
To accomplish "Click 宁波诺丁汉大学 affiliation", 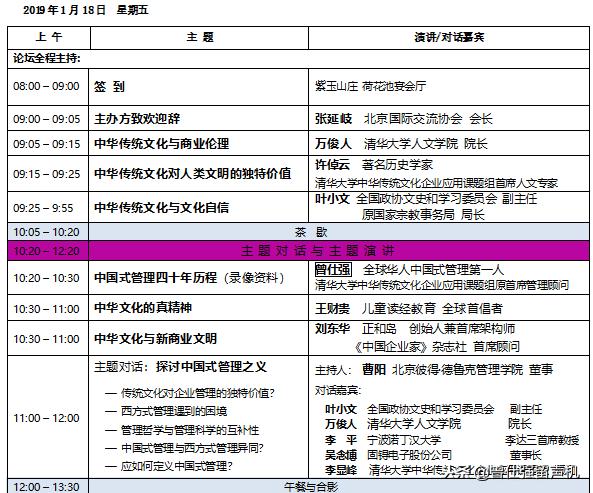I will pos(404,440).
